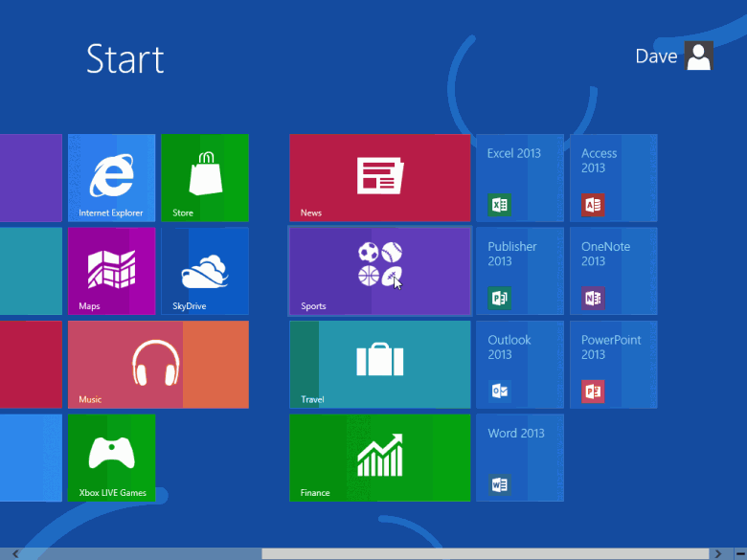Open the Xbox LIVE Games tile
This screenshot has width=747, height=560.
(111, 458)
